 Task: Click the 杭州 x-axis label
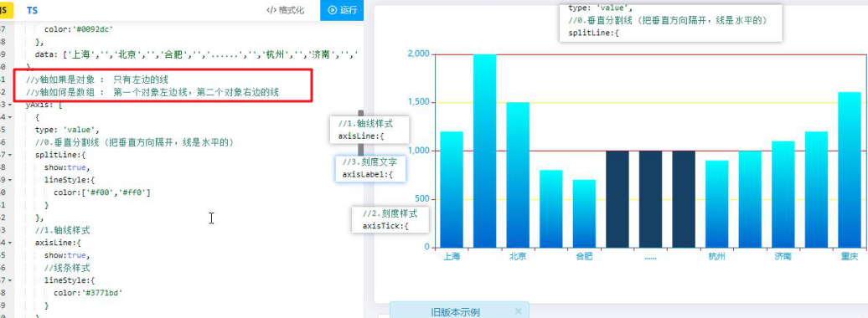717,257
